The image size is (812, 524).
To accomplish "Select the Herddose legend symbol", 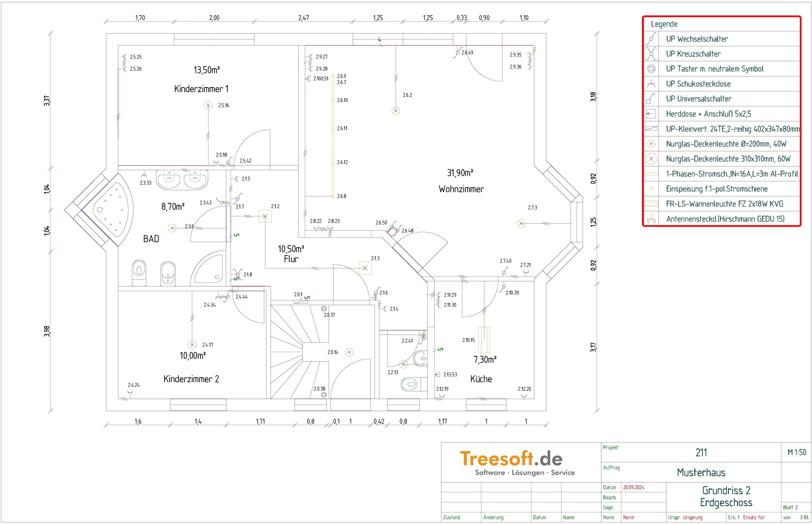I will pyautogui.click(x=651, y=114).
